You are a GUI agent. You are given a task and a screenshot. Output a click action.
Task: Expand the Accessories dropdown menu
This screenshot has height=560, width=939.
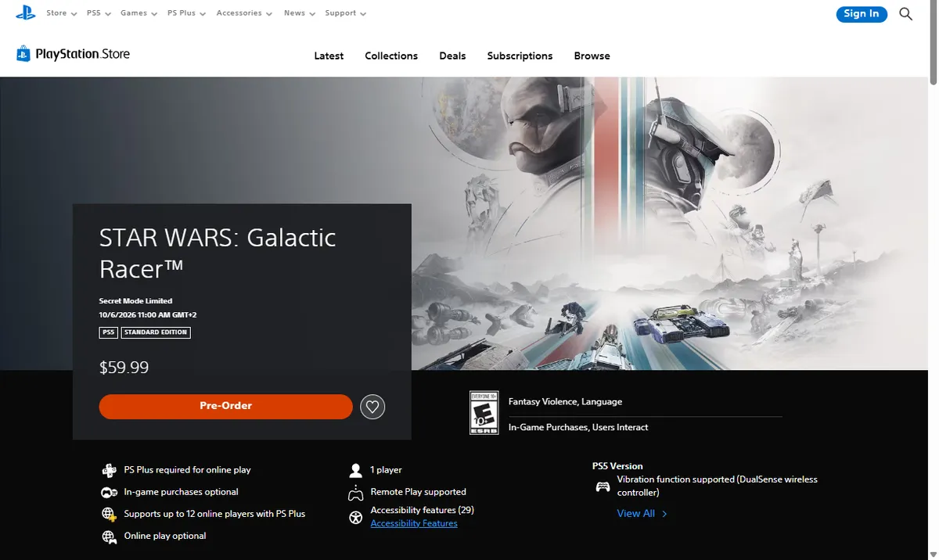pos(244,13)
